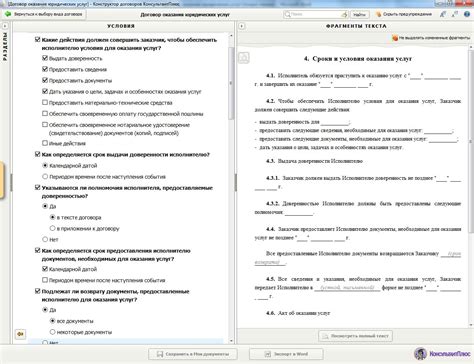Click the icon inside the search field's right end
474x364 pixels.
point(344,14)
